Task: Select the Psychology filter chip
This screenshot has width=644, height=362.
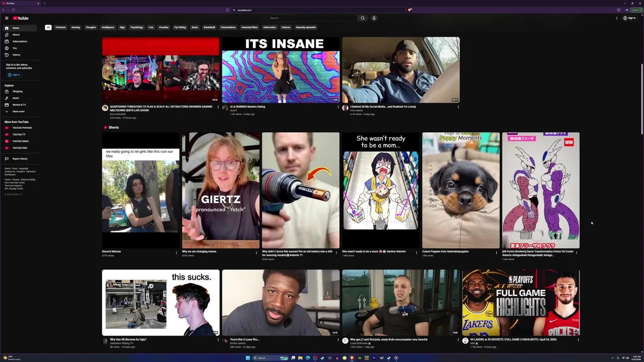Action: point(137,27)
